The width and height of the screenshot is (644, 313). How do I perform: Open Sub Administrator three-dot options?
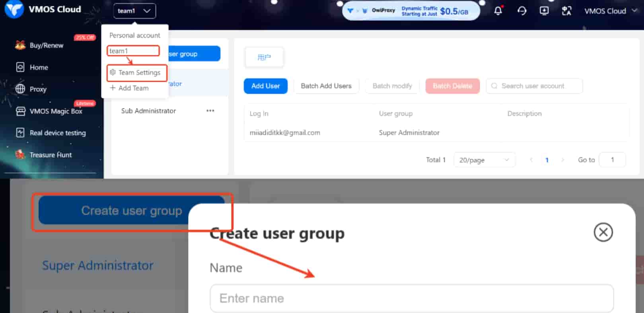click(x=210, y=111)
